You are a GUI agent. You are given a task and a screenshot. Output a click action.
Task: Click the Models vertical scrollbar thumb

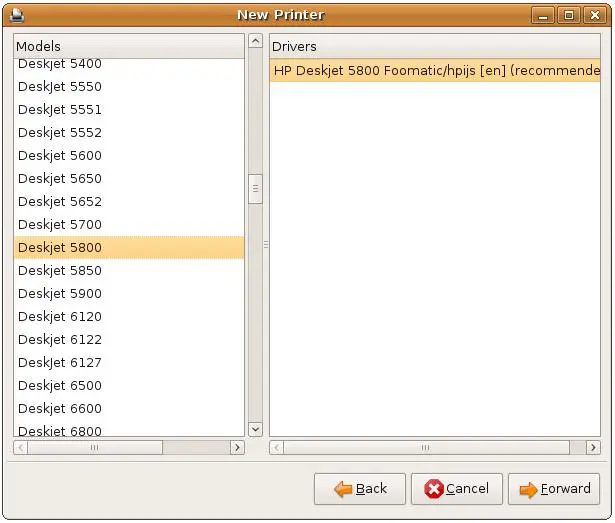point(255,188)
